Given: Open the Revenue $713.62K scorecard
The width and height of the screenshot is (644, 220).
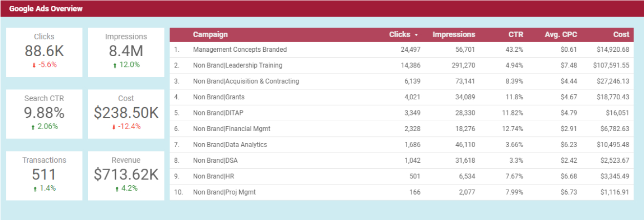Looking at the screenshot, I should click(x=126, y=176).
